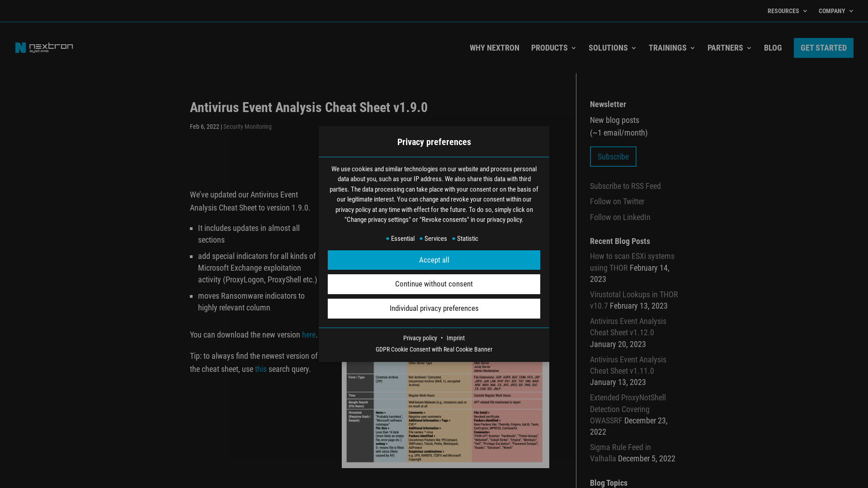
Task: Open Individual privacy preferences
Action: (x=434, y=309)
